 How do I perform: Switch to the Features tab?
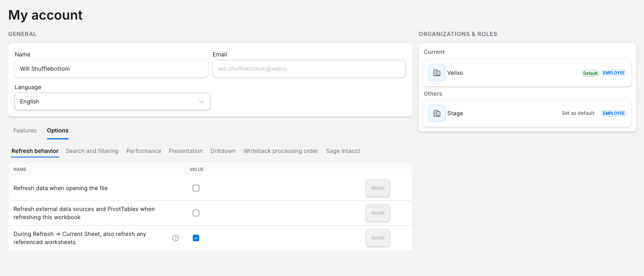tap(25, 130)
